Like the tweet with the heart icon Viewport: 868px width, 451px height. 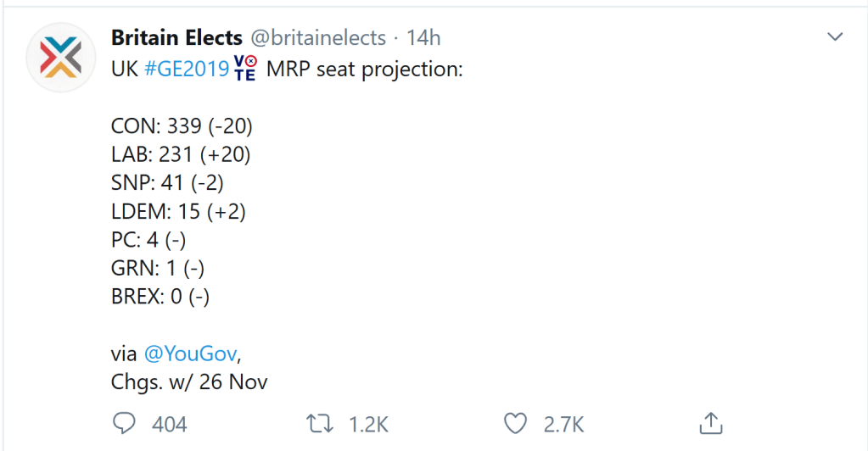coord(515,423)
